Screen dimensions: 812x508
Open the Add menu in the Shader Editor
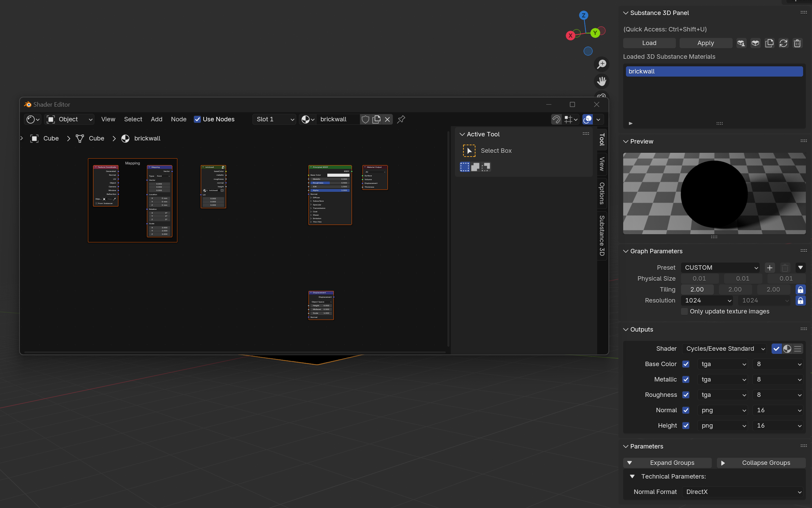156,119
